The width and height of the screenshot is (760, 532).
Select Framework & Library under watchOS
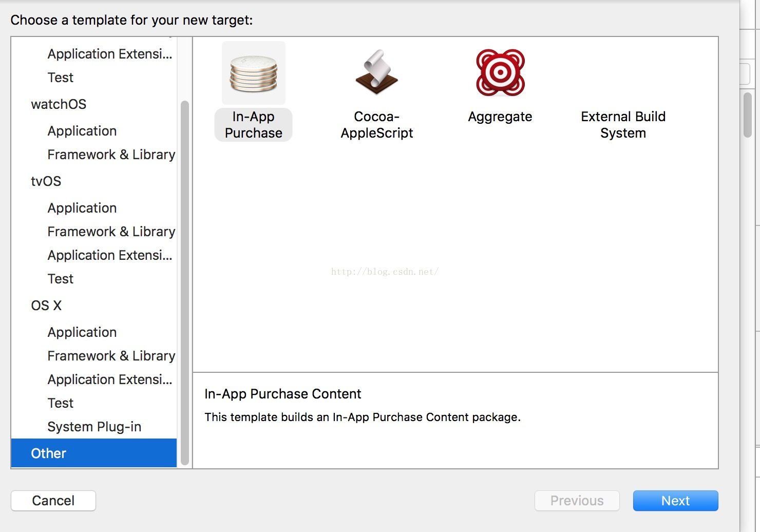coord(111,155)
